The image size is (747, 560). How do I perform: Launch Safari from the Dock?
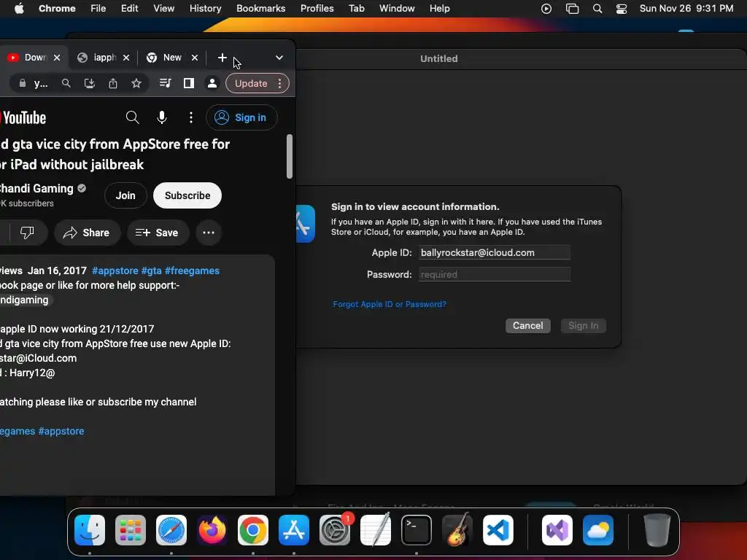click(171, 530)
